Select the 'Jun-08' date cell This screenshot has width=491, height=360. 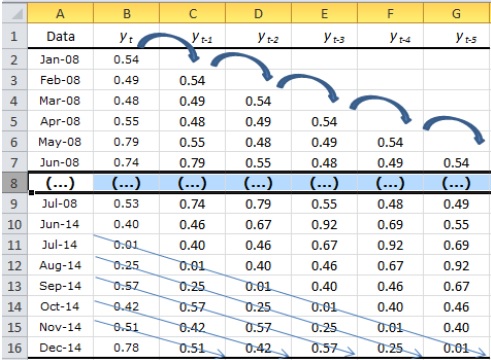[60, 162]
